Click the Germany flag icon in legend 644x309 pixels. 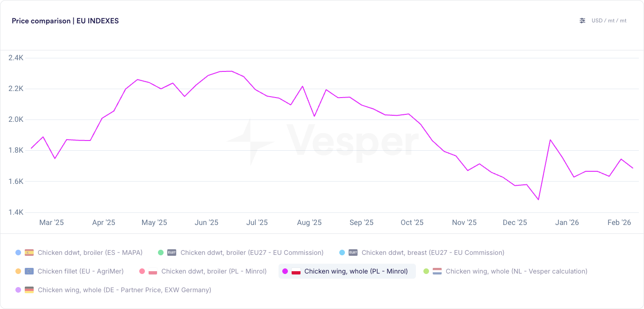(29, 290)
